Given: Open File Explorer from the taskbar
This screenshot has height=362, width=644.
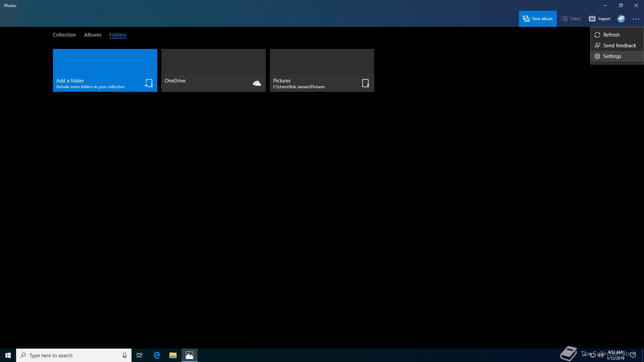Looking at the screenshot, I should [173, 355].
